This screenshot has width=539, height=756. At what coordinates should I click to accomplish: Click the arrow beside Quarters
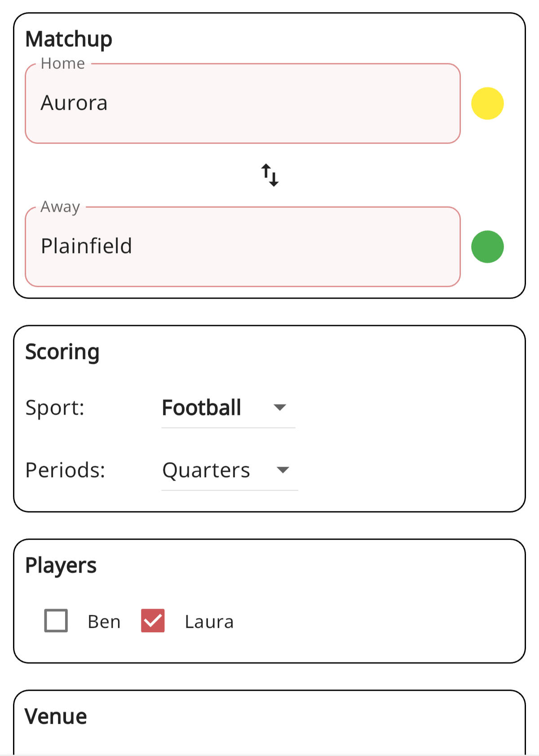[x=283, y=470]
